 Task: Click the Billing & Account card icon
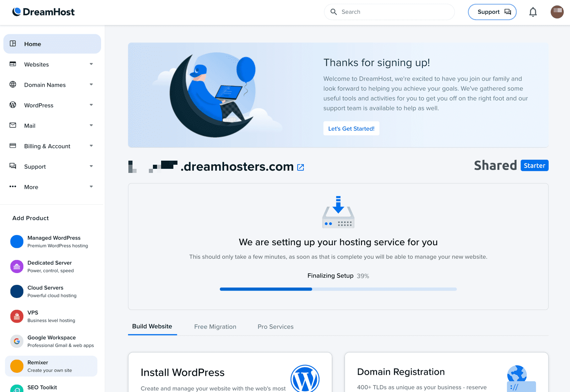click(13, 146)
